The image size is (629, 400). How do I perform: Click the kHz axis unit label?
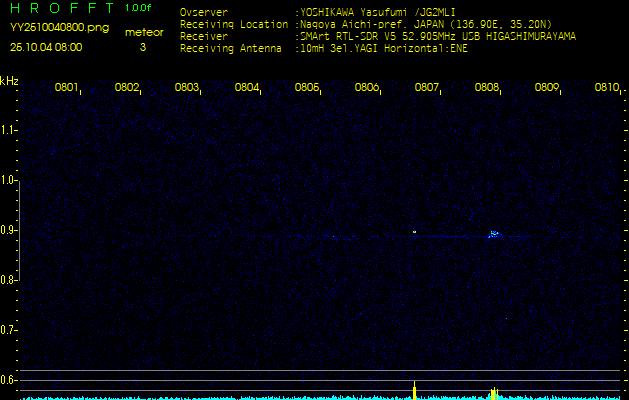[x=9, y=81]
